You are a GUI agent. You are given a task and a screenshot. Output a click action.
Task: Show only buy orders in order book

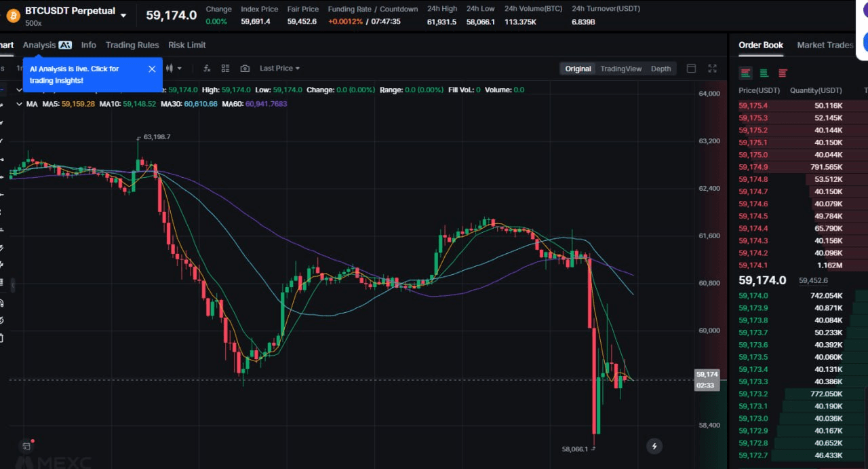click(764, 73)
